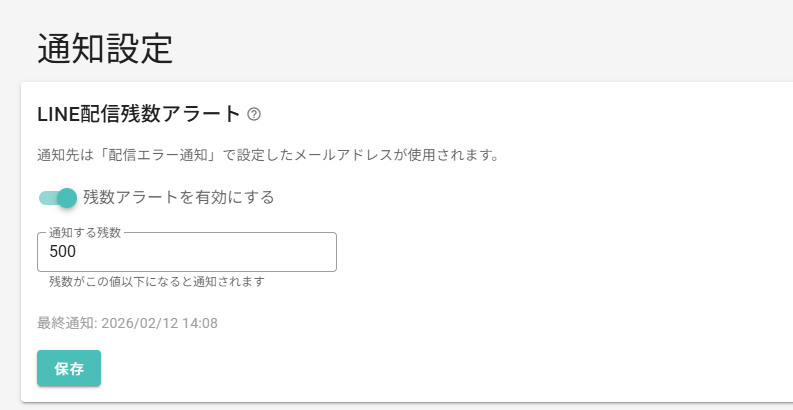Viewport: 793px width, 410px height.
Task: Click the help icon beside LINE配信残数アラート
Action: [254, 114]
